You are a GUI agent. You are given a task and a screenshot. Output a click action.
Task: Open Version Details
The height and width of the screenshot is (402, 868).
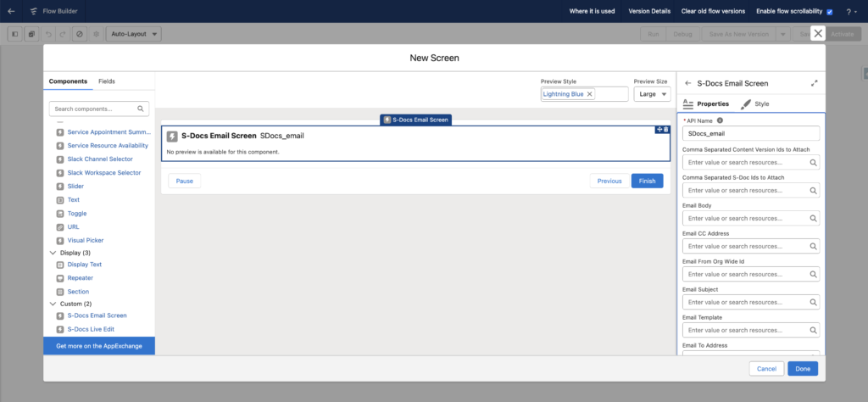(x=649, y=11)
